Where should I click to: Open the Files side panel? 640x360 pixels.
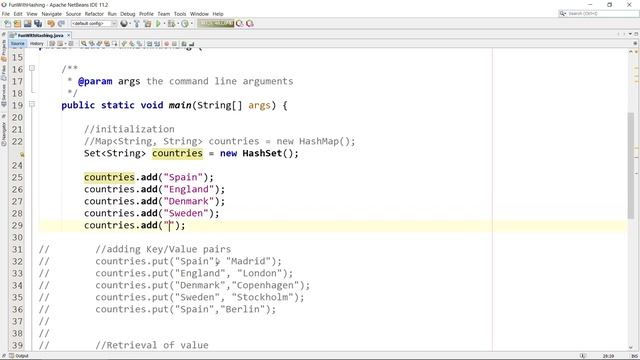(4, 72)
